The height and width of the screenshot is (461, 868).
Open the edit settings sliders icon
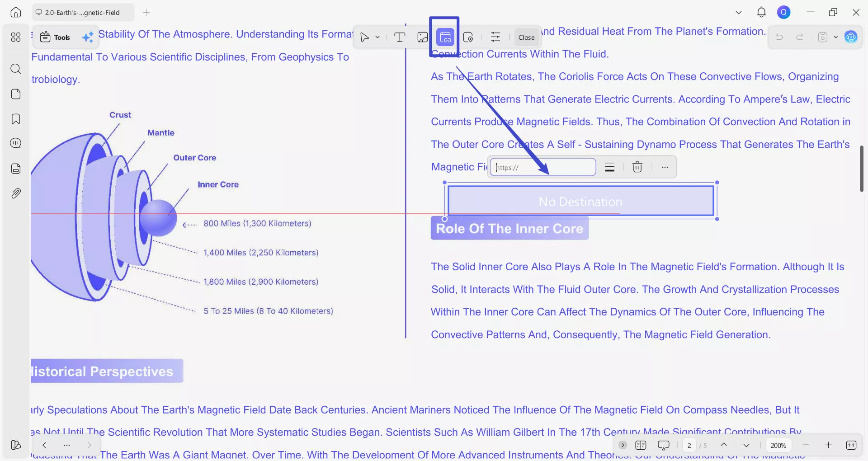495,37
